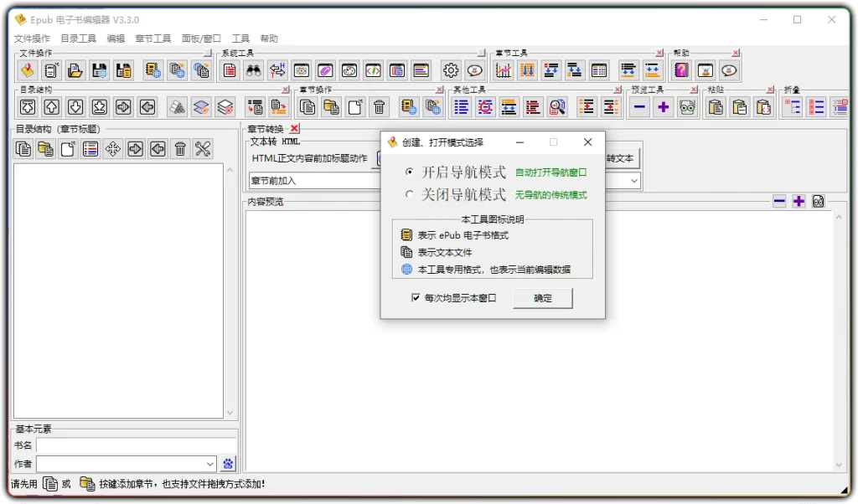Click the blank new page icon in 章节操作
Image resolution: width=858 pixels, height=504 pixels.
[x=355, y=107]
